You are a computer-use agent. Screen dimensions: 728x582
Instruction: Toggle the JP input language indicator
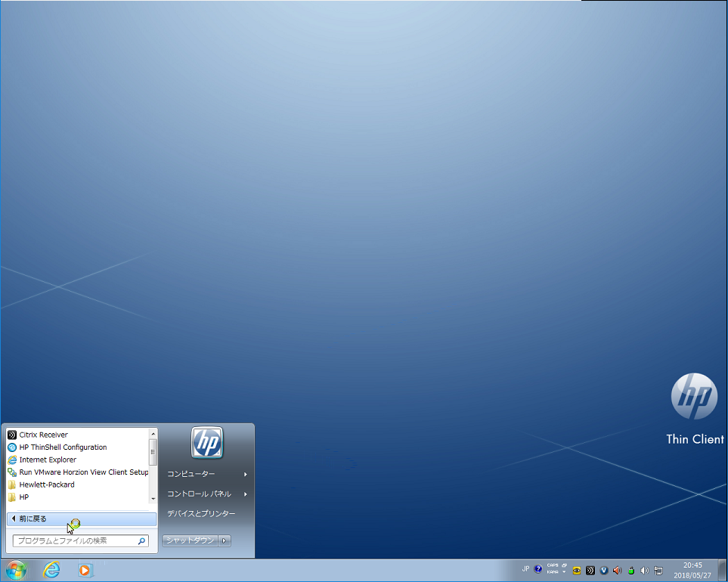click(525, 569)
